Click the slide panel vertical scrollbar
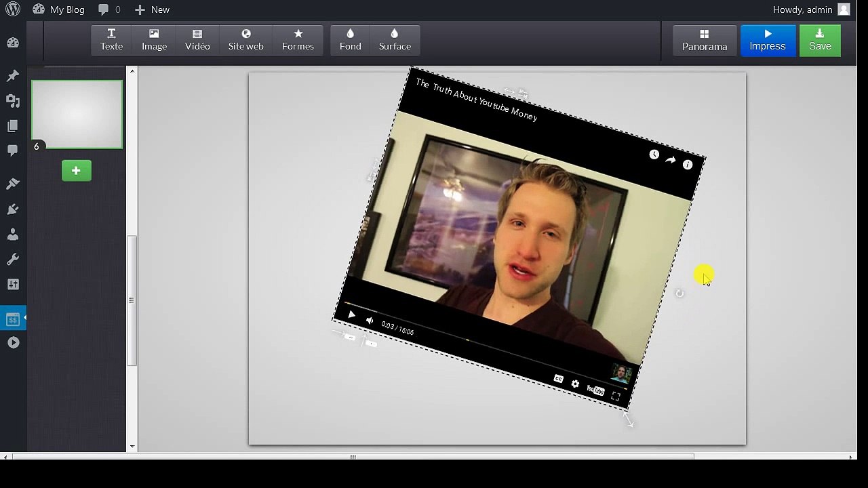868x488 pixels. pyautogui.click(x=132, y=300)
